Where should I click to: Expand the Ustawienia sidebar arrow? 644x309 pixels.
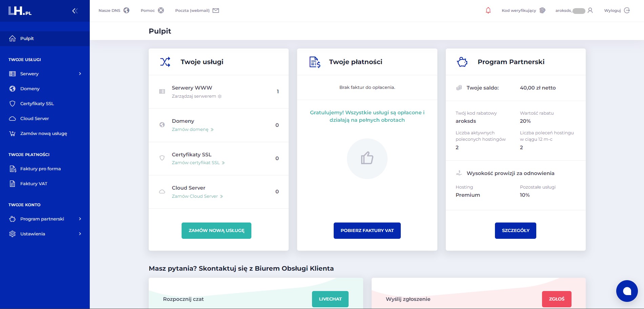click(80, 234)
